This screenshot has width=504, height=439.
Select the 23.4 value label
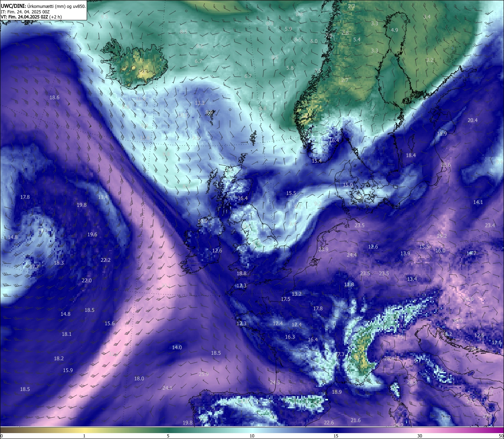coord(490,225)
